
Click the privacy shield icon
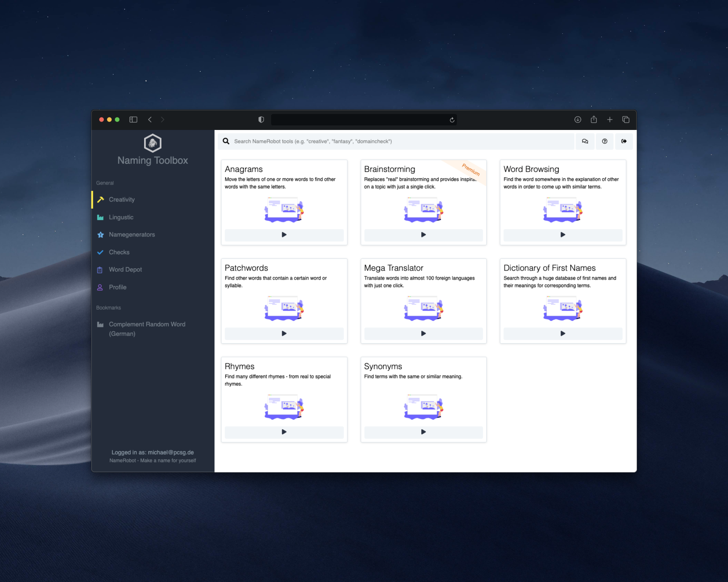(261, 120)
